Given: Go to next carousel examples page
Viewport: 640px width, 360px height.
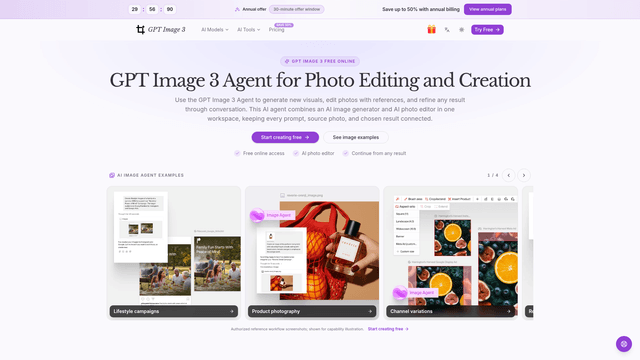Looking at the screenshot, I should (524, 175).
